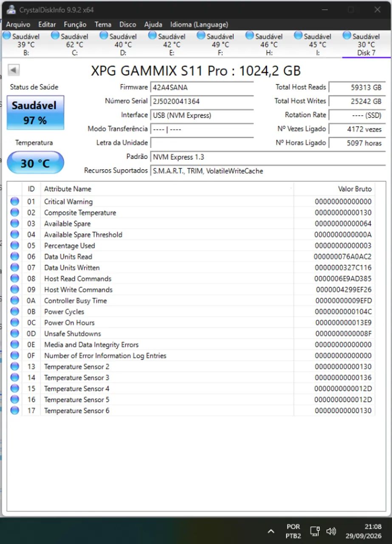Click the 30 °C temperature button
The height and width of the screenshot is (544, 392).
[35, 163]
